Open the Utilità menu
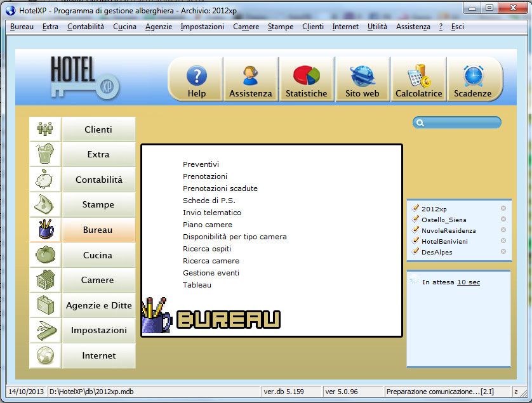 pyautogui.click(x=377, y=27)
